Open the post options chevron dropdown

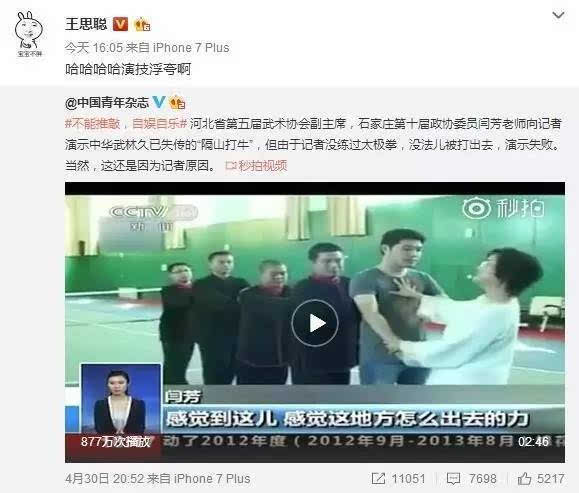(x=558, y=16)
